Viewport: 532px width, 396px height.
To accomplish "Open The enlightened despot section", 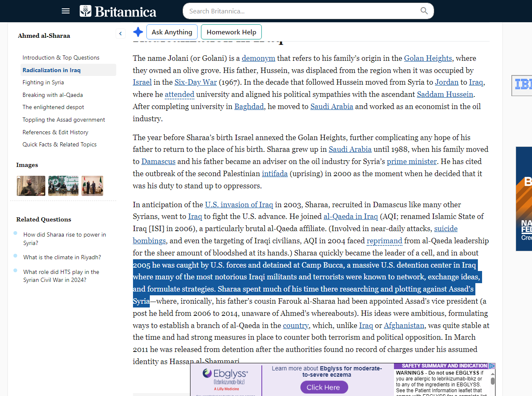I will pos(53,107).
